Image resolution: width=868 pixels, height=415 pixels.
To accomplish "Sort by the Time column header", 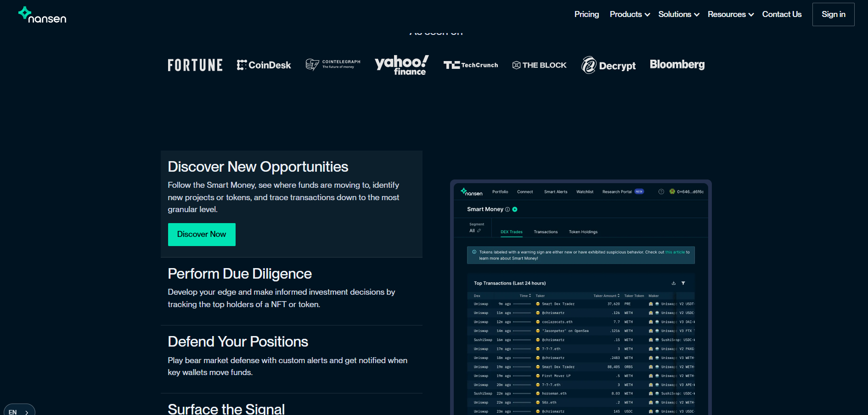I will (525, 296).
